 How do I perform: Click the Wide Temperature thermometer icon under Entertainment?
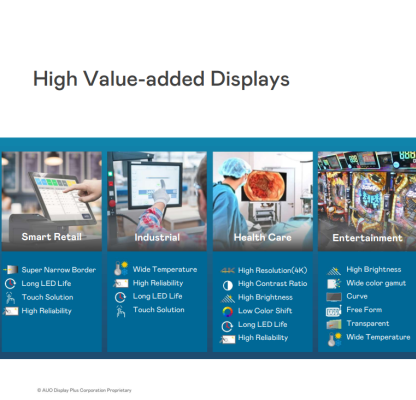tap(334, 339)
